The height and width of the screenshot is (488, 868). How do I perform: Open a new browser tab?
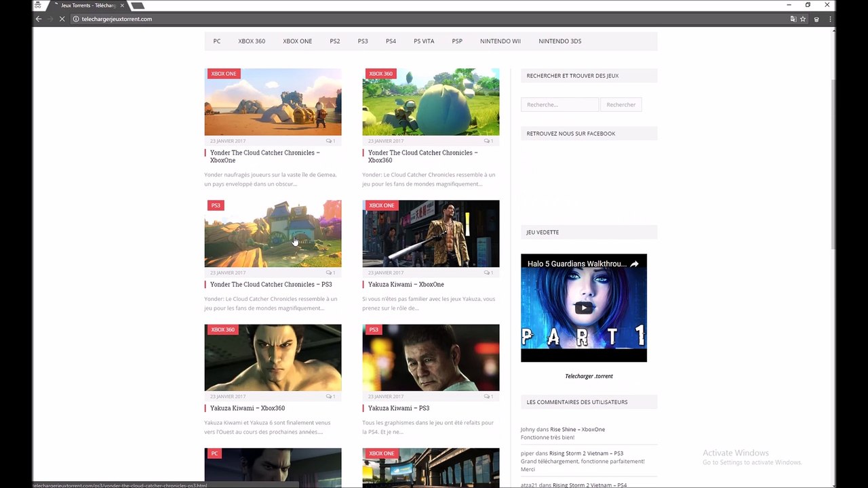[138, 5]
